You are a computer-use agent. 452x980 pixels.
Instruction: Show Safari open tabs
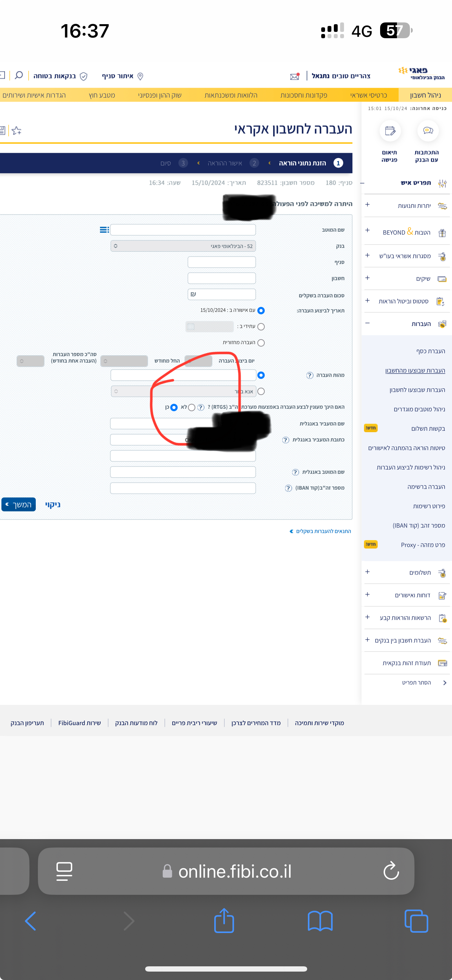click(x=416, y=921)
